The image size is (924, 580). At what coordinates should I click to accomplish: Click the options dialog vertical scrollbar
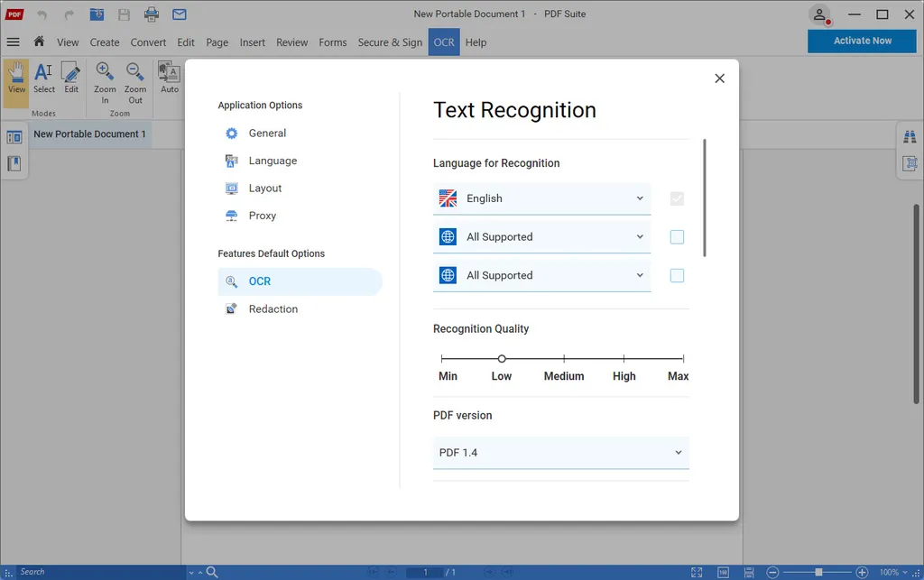704,198
